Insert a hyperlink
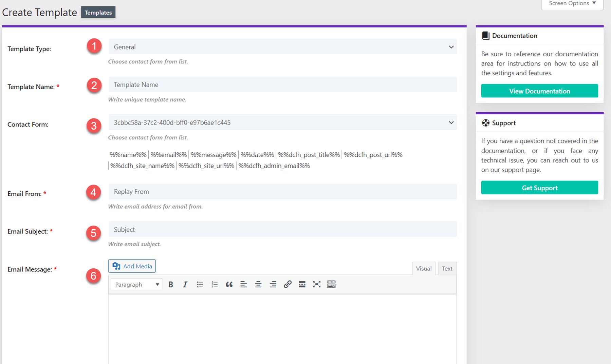The image size is (611, 364). pyautogui.click(x=288, y=284)
